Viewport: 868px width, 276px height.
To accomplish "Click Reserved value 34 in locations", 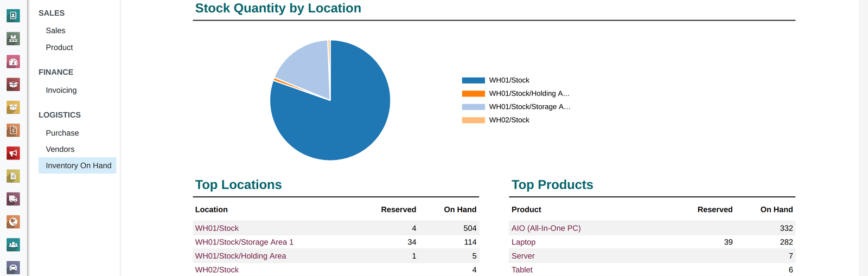I will coord(412,242).
